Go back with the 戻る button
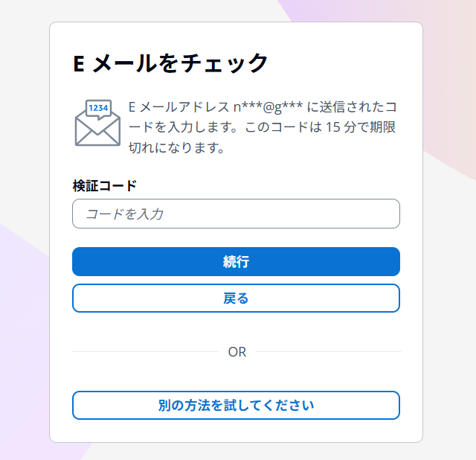This screenshot has height=460, width=476. tap(236, 298)
